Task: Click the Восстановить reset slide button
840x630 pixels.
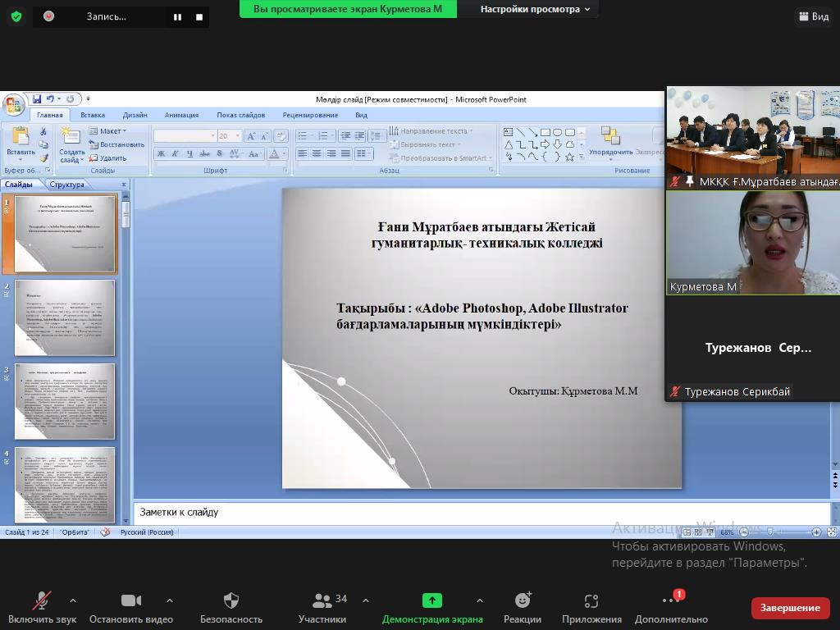Action: click(x=116, y=144)
